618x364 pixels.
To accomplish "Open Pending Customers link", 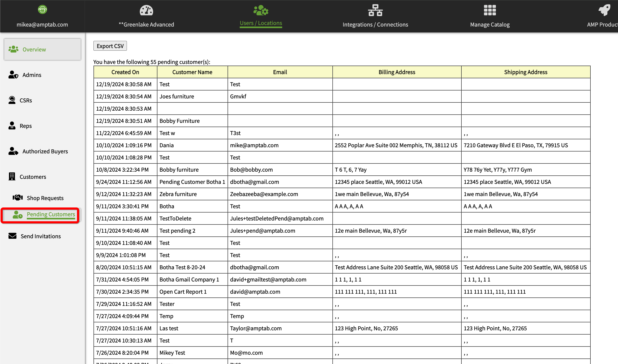I will 51,214.
